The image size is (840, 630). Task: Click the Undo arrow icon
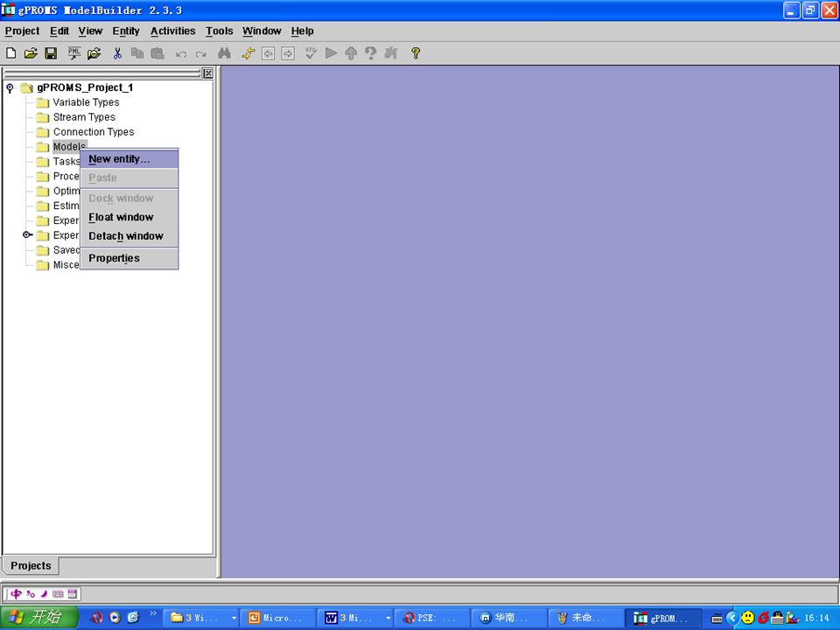tap(181, 53)
